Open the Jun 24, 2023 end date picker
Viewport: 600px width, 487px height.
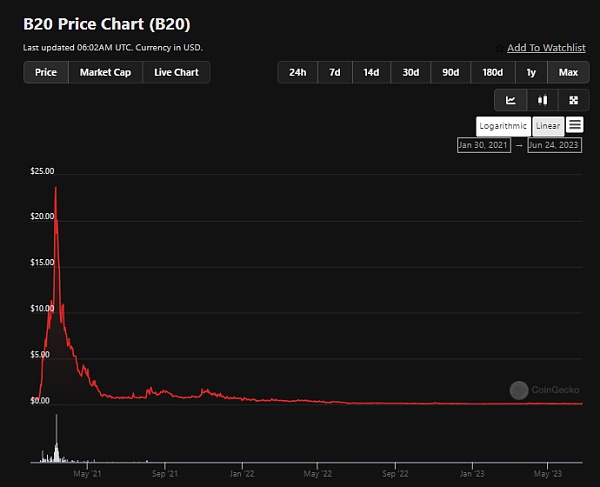(554, 145)
